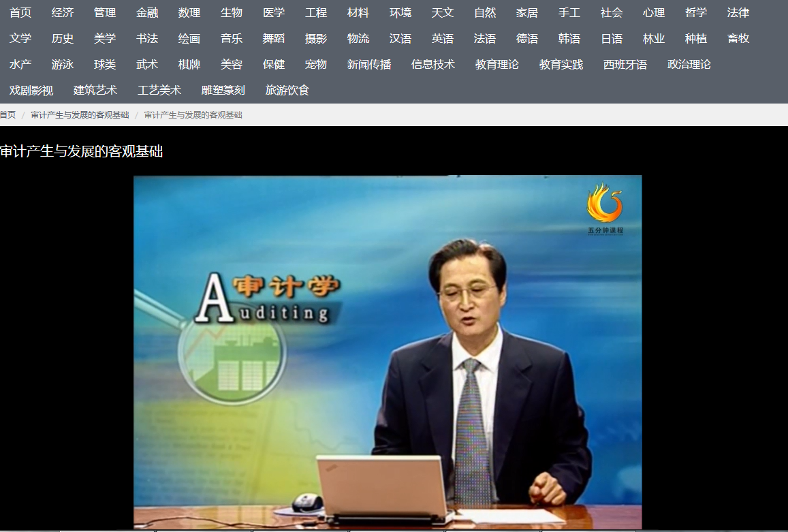Choose the 英语 category
Viewport: 788px width, 532px height.
pyautogui.click(x=443, y=39)
